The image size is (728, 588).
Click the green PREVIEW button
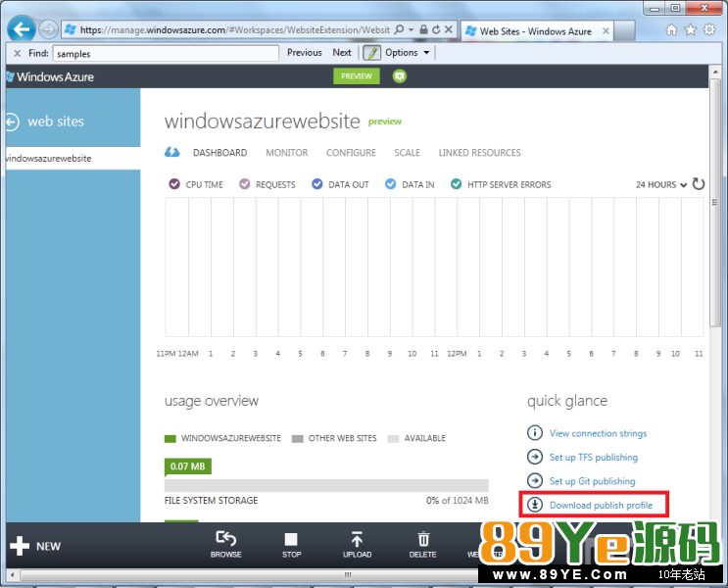[x=356, y=76]
